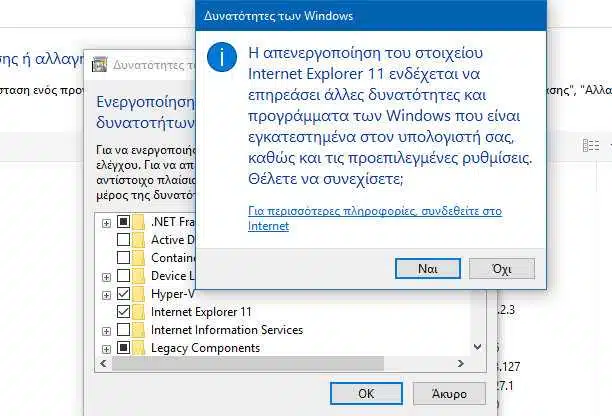
Task: Enable the Internet Information Services checkbox
Action: point(123,330)
